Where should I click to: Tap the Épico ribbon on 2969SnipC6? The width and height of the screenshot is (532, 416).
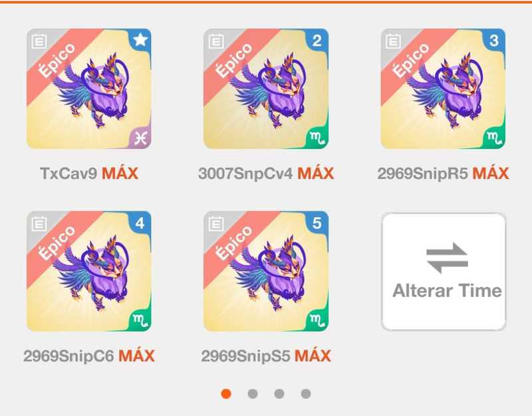pos(56,243)
